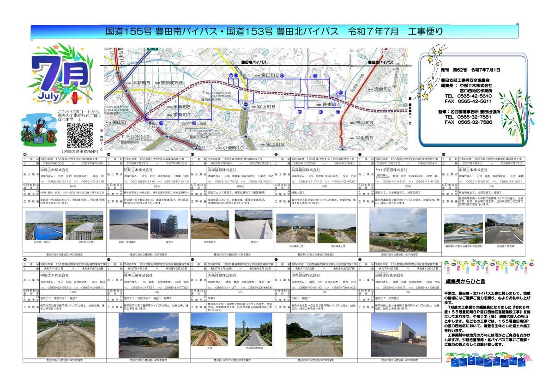
Task: Click the '19%' progress value
Action: [324, 186]
